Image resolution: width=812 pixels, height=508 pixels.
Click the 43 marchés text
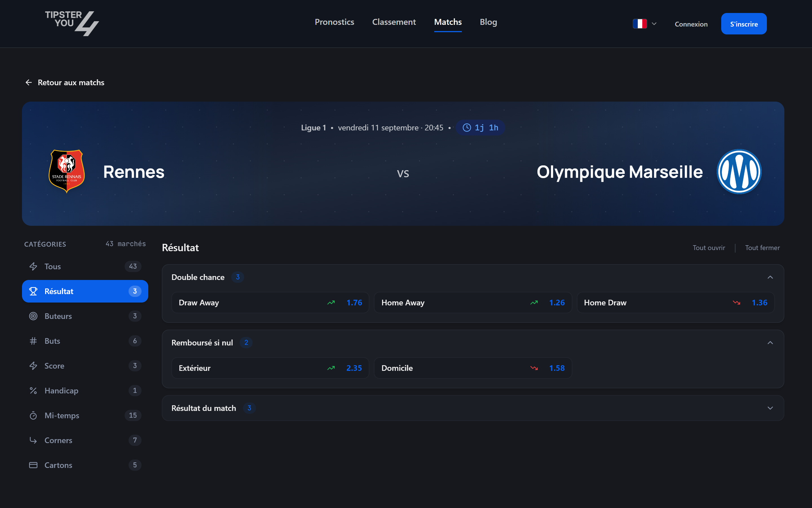[125, 244]
